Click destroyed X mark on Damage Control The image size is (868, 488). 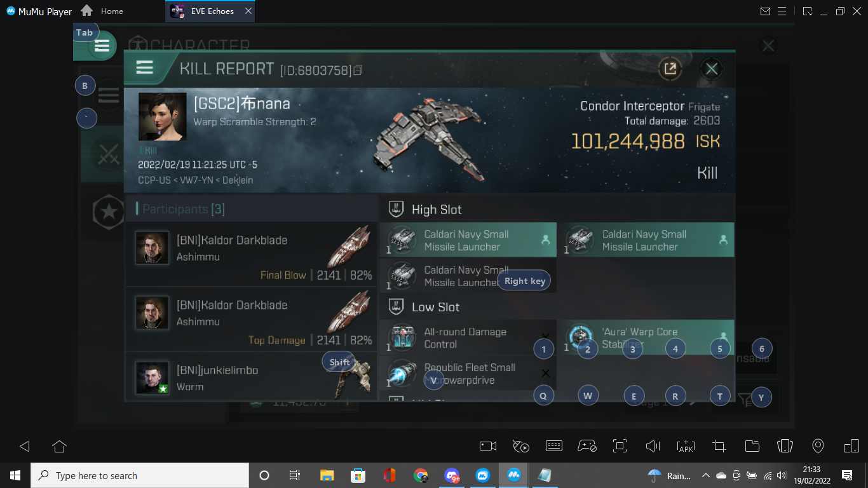[x=545, y=336]
